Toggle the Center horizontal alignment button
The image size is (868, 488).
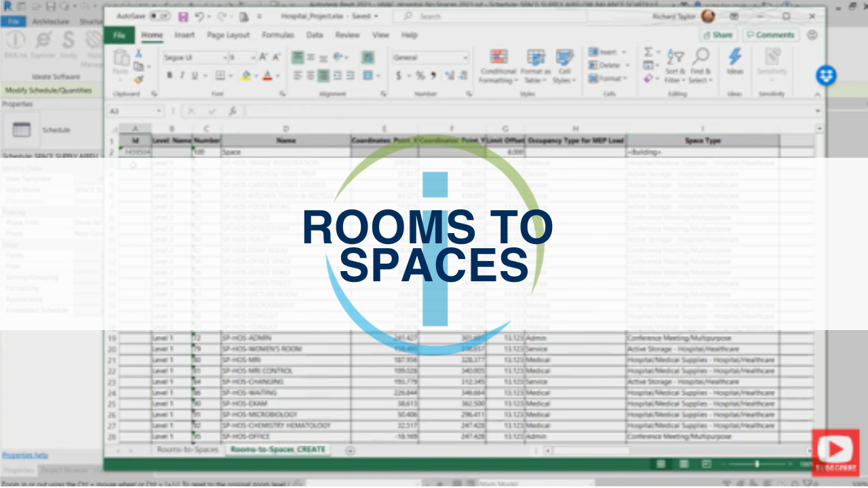311,75
